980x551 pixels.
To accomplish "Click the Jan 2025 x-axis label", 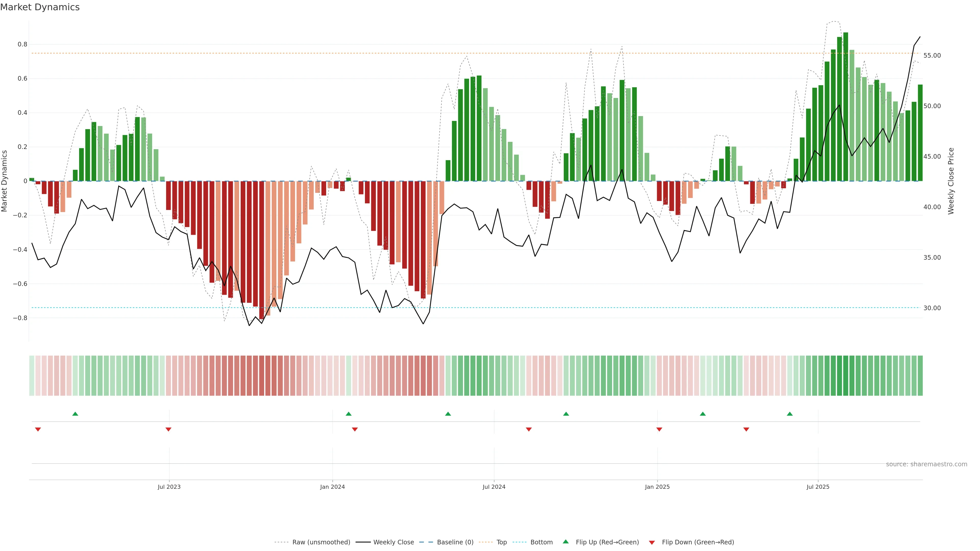I will point(657,487).
